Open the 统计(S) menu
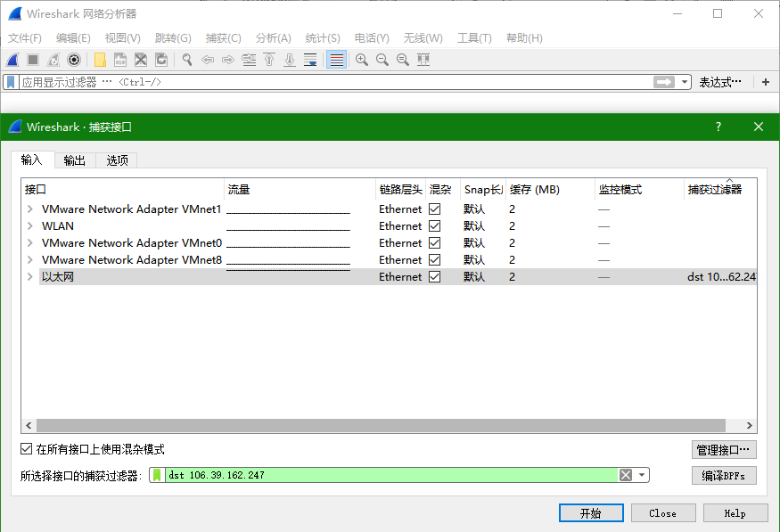 point(323,38)
